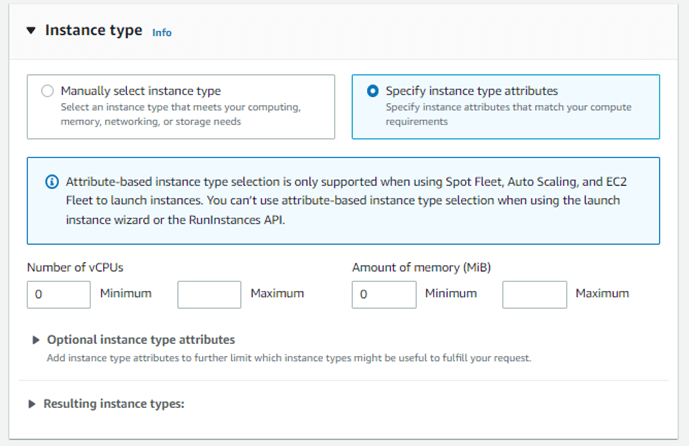Open the Info link beside Instance type

point(162,33)
